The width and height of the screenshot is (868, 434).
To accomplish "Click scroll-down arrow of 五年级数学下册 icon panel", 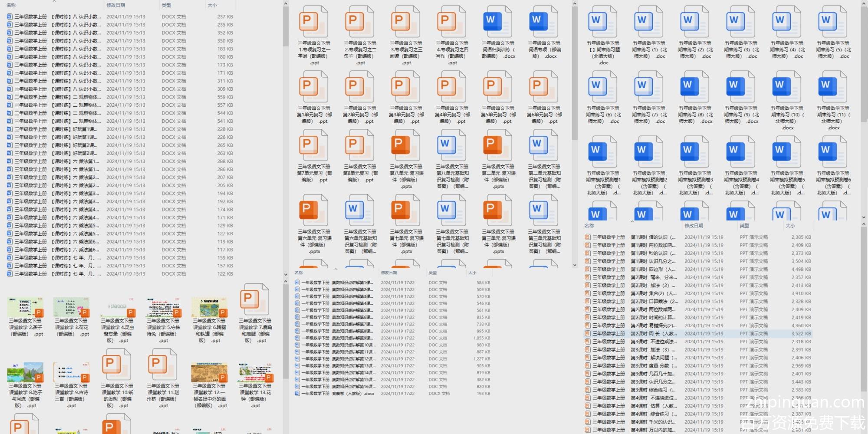I will [x=864, y=217].
